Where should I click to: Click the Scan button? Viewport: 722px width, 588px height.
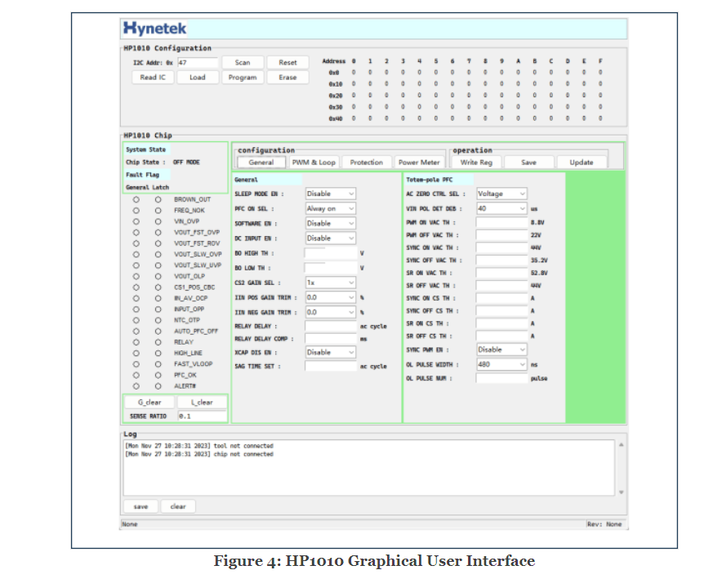coord(243,63)
